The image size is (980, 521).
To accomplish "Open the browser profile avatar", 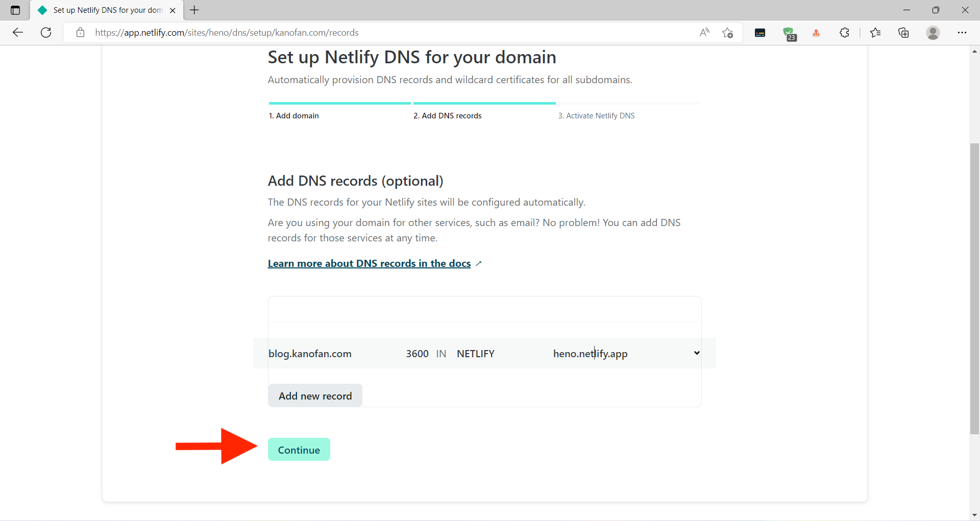I will coord(933,33).
